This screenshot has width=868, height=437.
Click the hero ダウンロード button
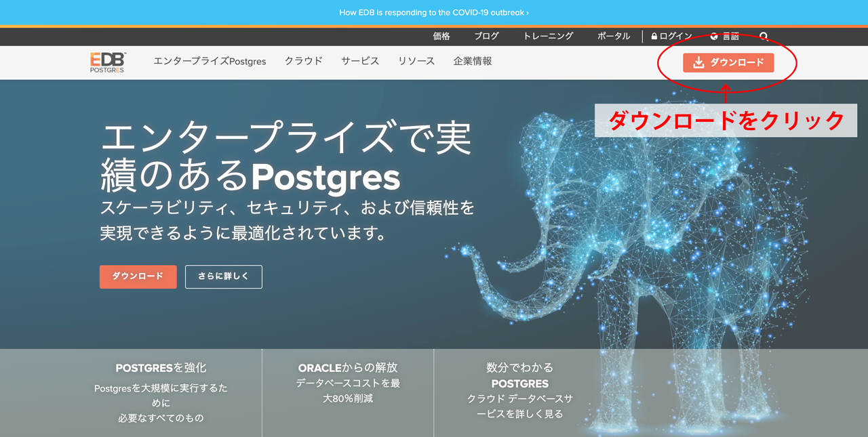pos(138,276)
